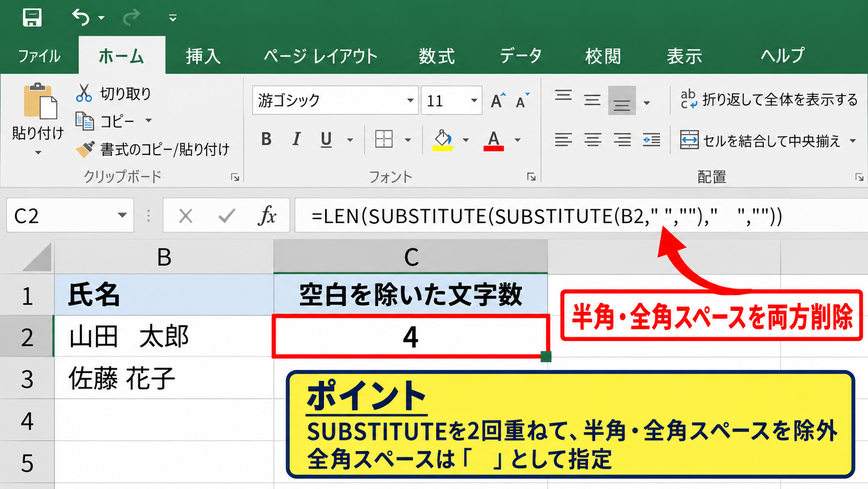Open the ファイル tab
The height and width of the screenshot is (489, 868).
[x=39, y=56]
